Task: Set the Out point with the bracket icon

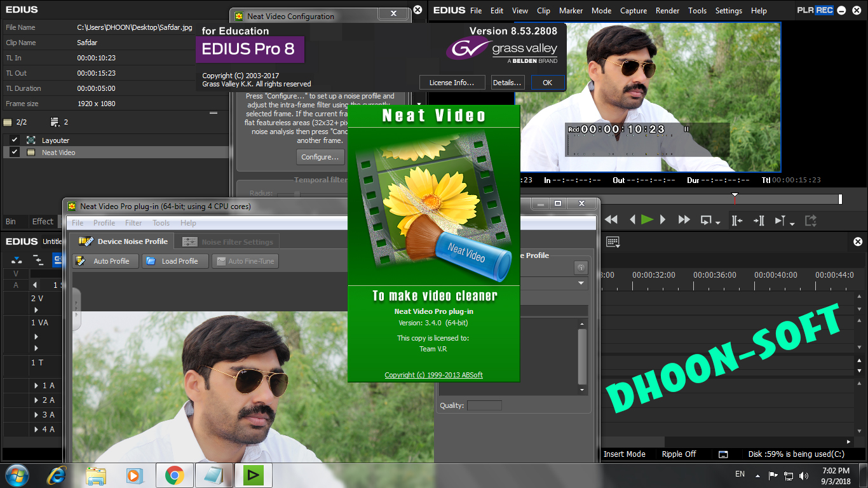Action: pyautogui.click(x=759, y=220)
